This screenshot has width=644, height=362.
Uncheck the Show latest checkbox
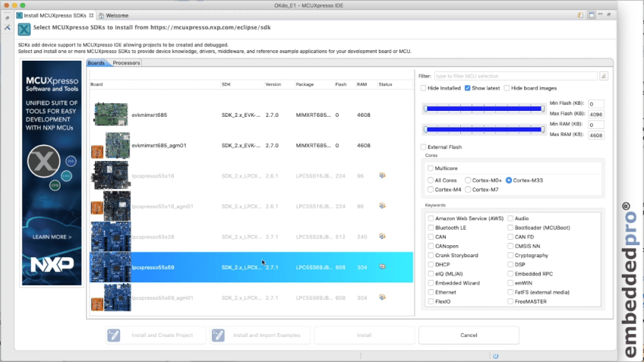pyautogui.click(x=468, y=89)
